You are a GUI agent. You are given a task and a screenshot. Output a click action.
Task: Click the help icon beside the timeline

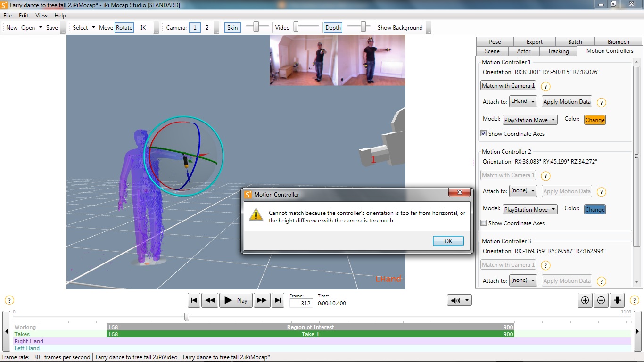pos(9,300)
